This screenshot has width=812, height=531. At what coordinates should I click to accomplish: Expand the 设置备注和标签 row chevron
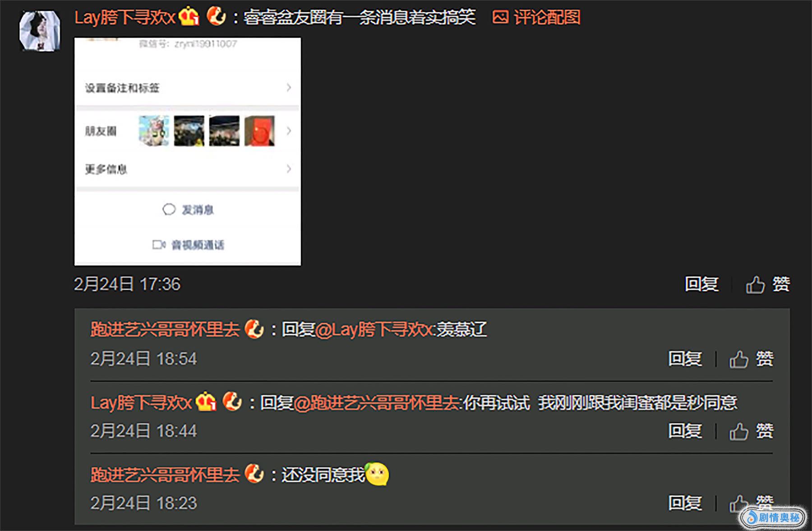(289, 88)
